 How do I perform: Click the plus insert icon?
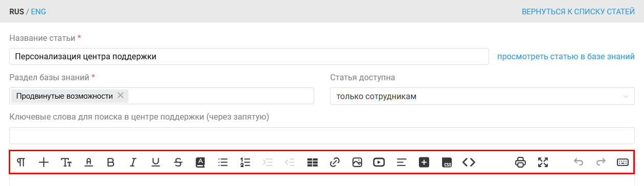click(44, 162)
